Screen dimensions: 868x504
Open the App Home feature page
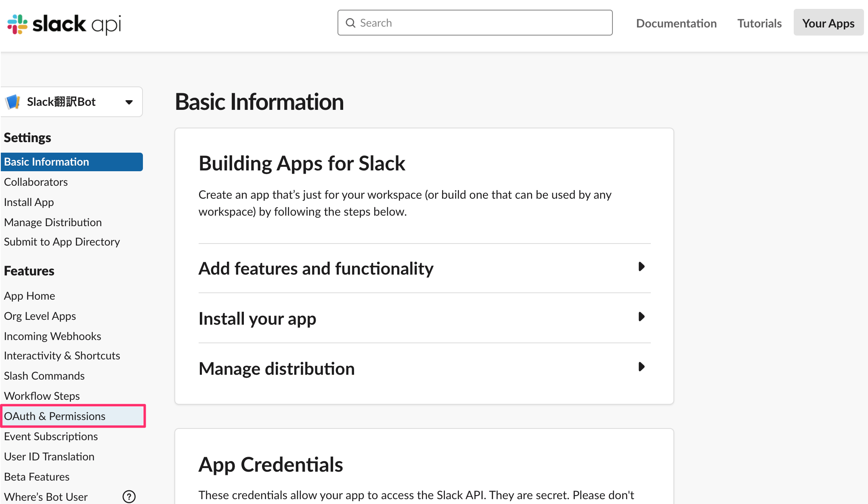pyautogui.click(x=29, y=296)
